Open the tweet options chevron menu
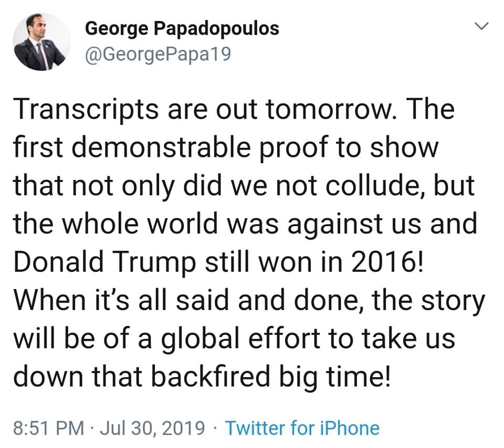The width and height of the screenshot is (504, 448). [481, 26]
